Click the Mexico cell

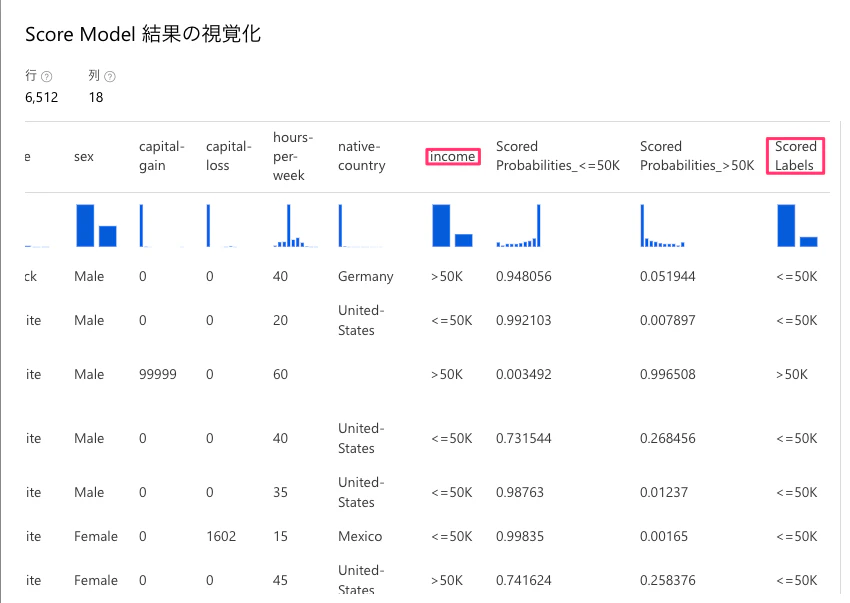coord(360,536)
